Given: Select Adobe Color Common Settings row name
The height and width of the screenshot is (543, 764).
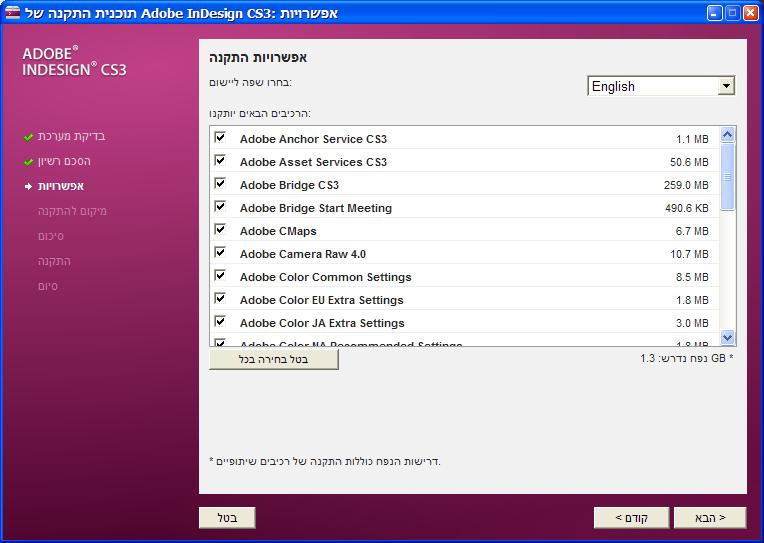Looking at the screenshot, I should point(325,277).
